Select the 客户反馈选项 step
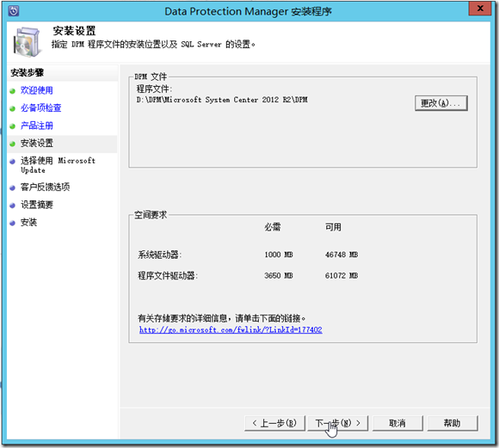Viewport: 499px width, 448px height. (45, 187)
